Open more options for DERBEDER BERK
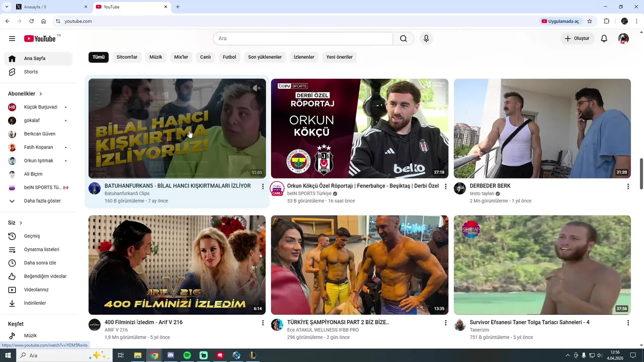Screen dimensions: 644x362 click(628, 187)
